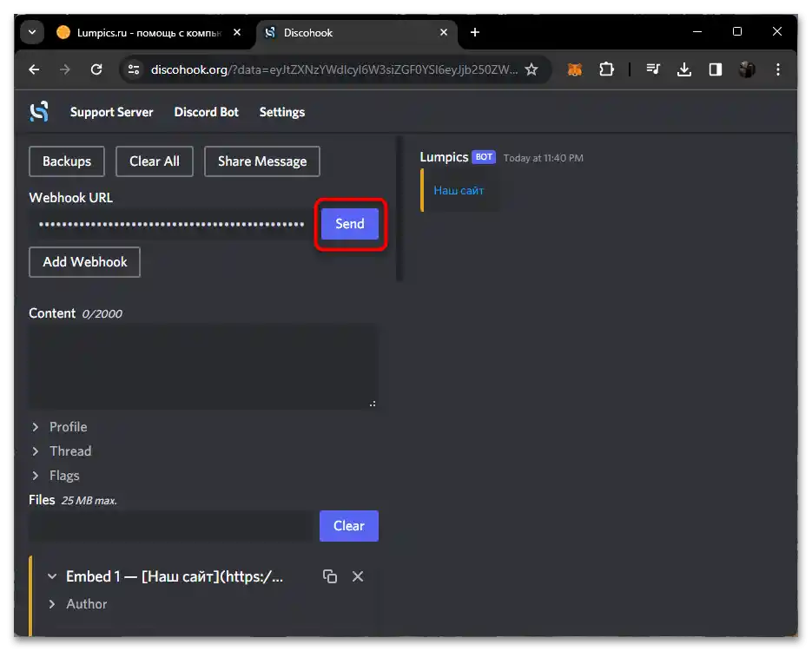Screen dimensions: 812x651
Task: Click the Lumpics username in preview
Action: point(444,157)
